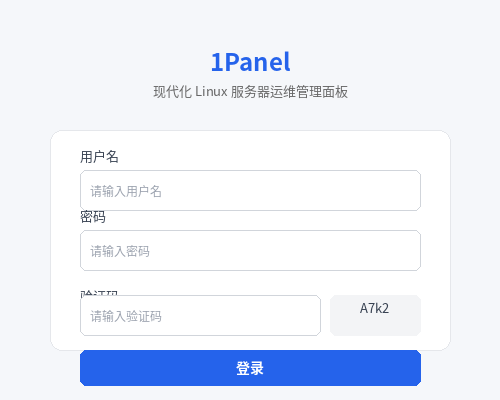Click the blue 登录 login button

coord(250,368)
